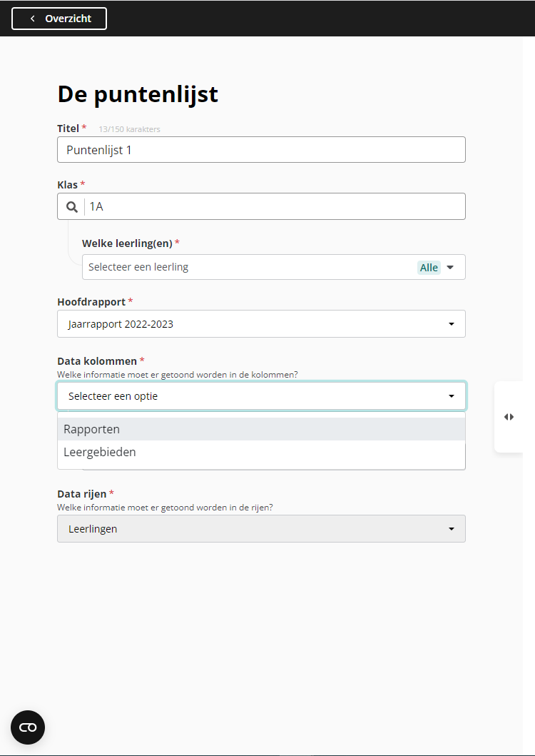Click the caret arrow of Hoofdrapport dropdown
Screen dimensions: 535x756
(x=452, y=324)
